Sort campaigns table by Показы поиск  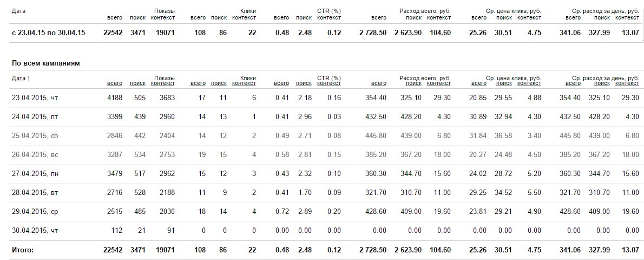click(137, 83)
